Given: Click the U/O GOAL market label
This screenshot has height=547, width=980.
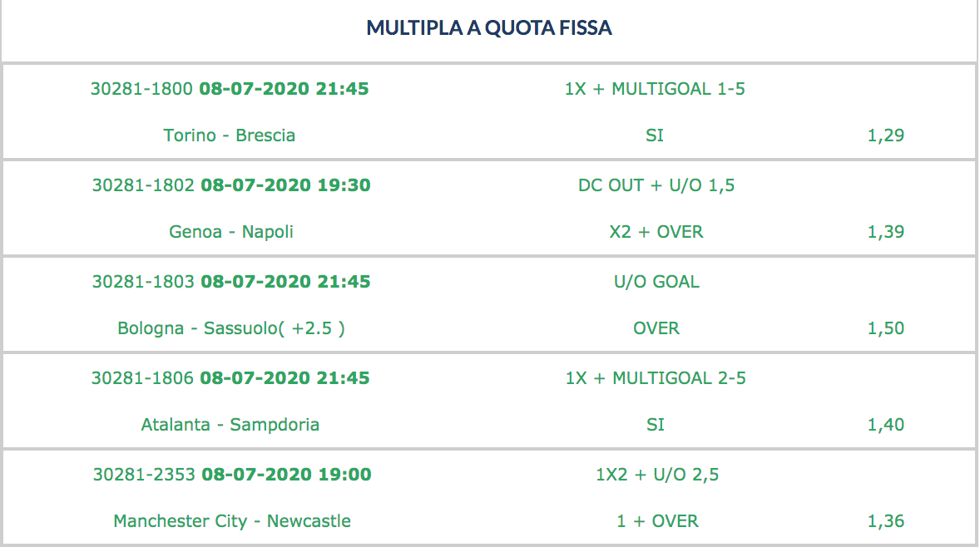Looking at the screenshot, I should 656,282.
